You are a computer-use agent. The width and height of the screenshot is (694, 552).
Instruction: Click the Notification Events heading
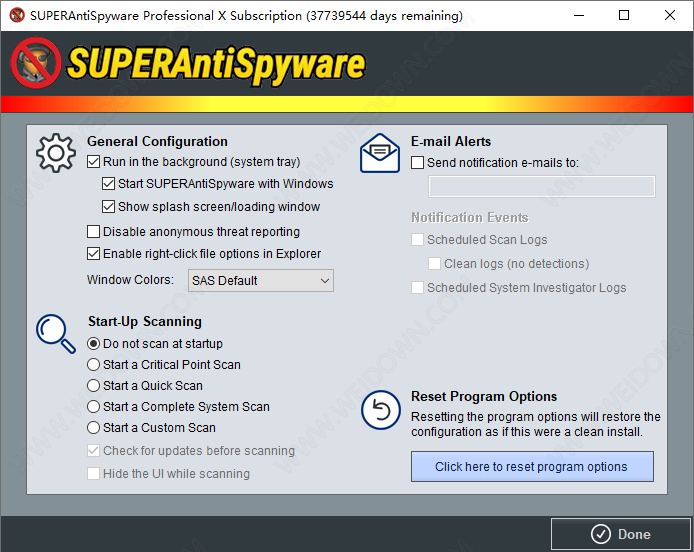470,217
